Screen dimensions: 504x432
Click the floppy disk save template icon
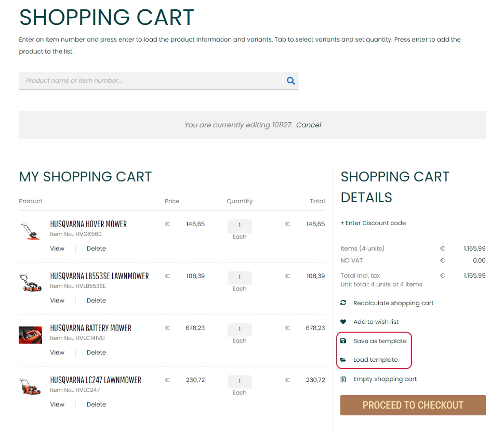(x=343, y=341)
